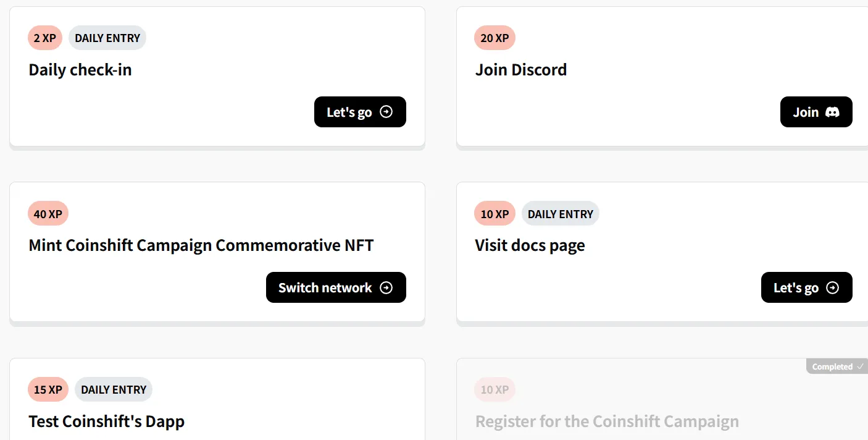Viewport: 868px width, 440px height.
Task: Click the arrow icon beside Switch network
Action: pos(386,287)
